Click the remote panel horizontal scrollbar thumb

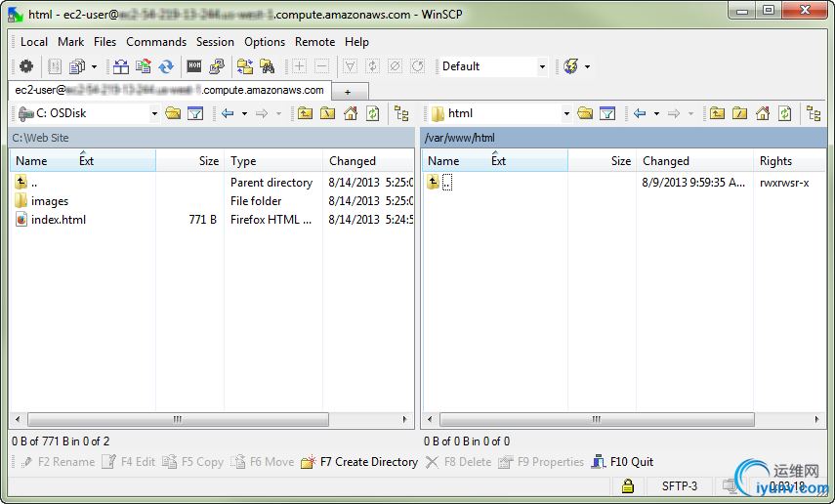597,419
